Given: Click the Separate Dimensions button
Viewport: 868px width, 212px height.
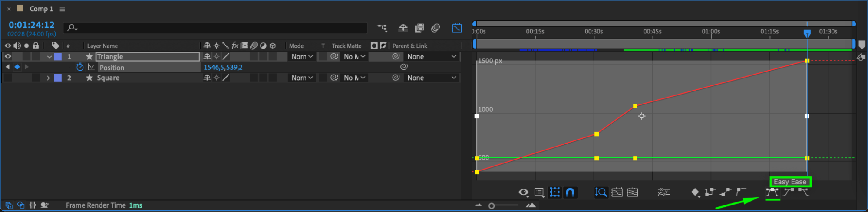Looking at the screenshot, I should [664, 192].
